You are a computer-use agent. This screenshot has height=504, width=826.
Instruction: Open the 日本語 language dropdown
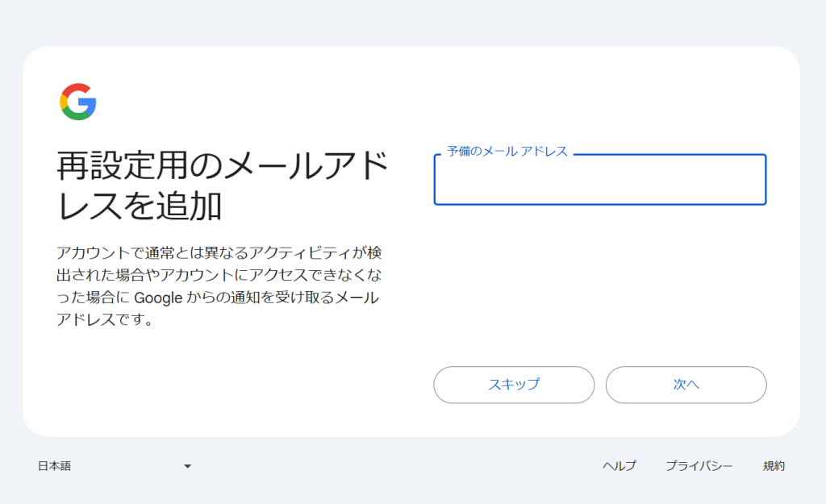coord(113,466)
